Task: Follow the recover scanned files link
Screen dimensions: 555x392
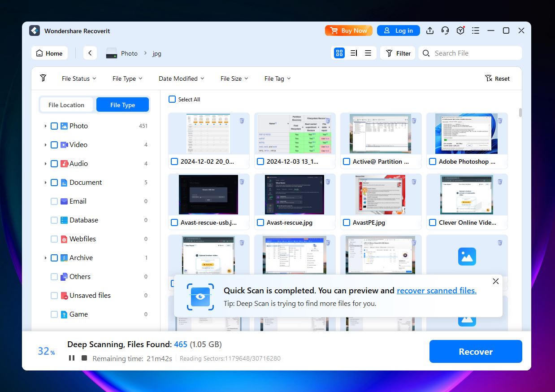Action: click(x=437, y=291)
